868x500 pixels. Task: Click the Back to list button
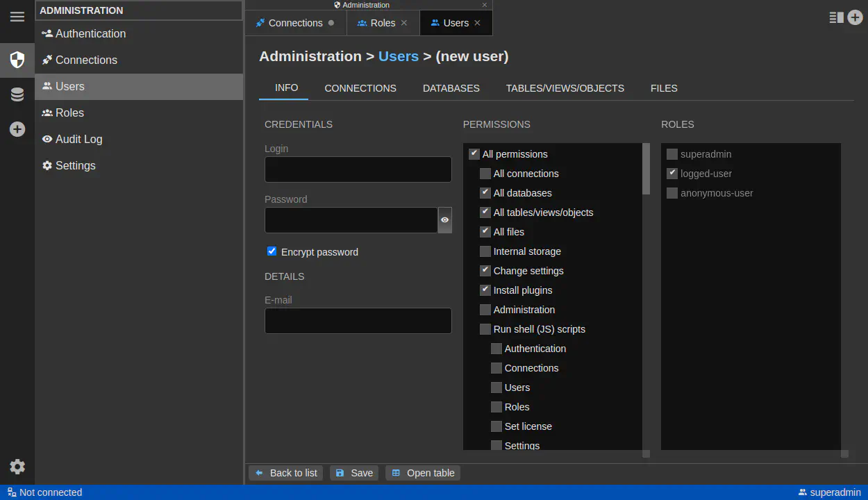click(286, 473)
